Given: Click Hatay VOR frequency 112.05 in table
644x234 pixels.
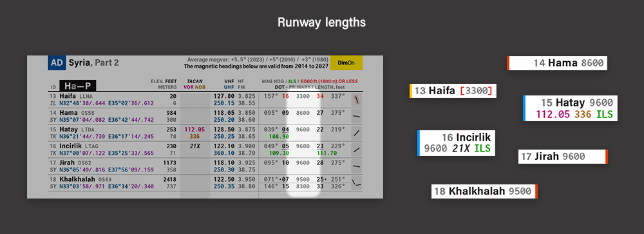Looking at the screenshot, I should pyautogui.click(x=194, y=129).
